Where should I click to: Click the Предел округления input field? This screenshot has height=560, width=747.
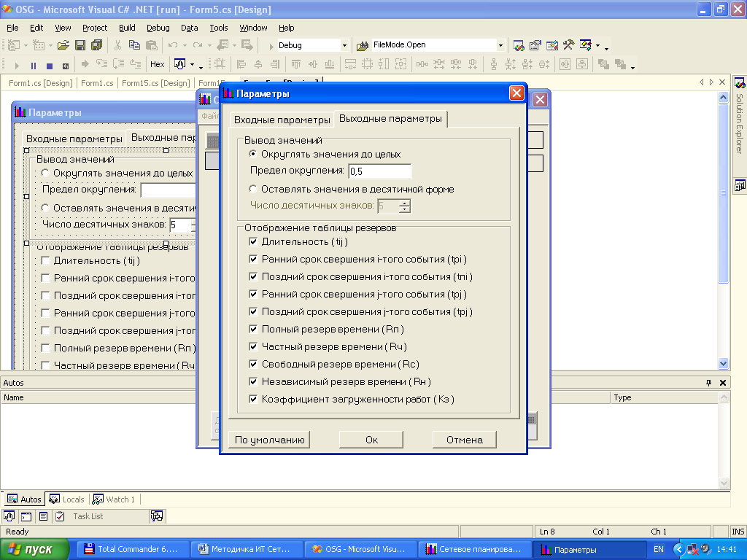click(379, 171)
